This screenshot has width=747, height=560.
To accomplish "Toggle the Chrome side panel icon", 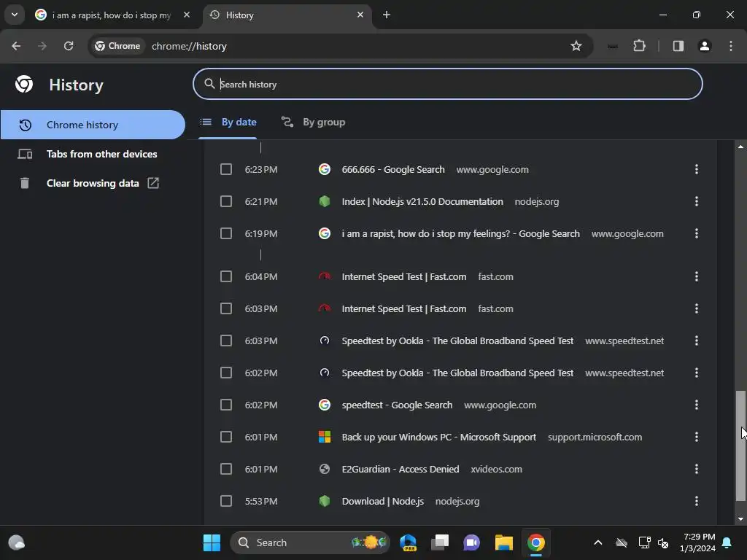I will coord(678,46).
